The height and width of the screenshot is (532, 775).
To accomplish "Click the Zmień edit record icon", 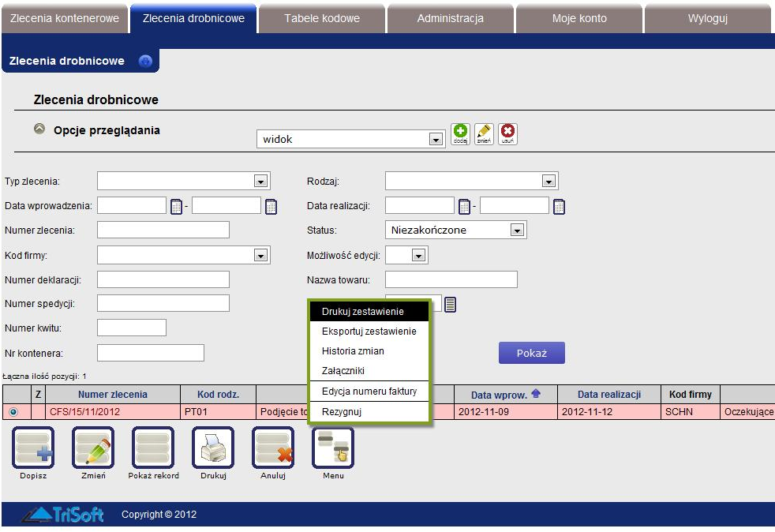I will coord(93,448).
